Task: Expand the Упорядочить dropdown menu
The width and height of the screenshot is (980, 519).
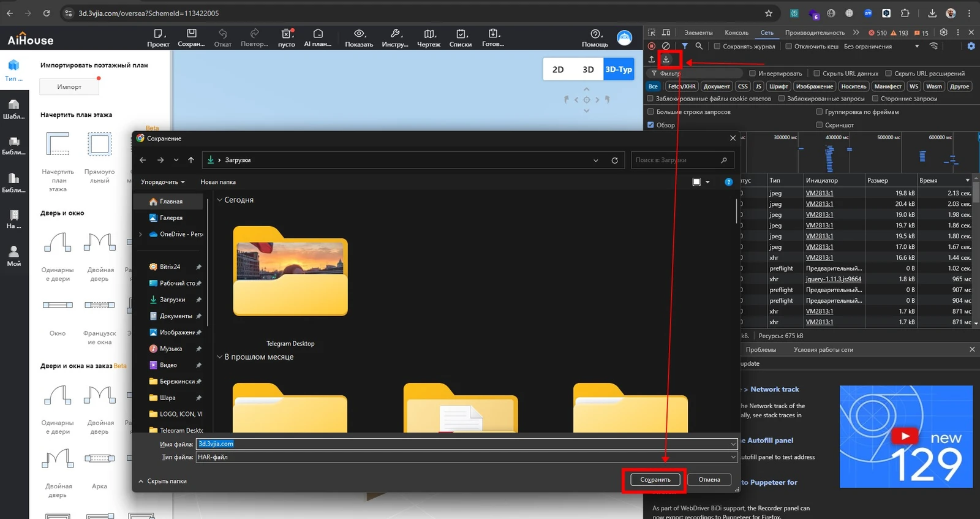Action: 162,182
